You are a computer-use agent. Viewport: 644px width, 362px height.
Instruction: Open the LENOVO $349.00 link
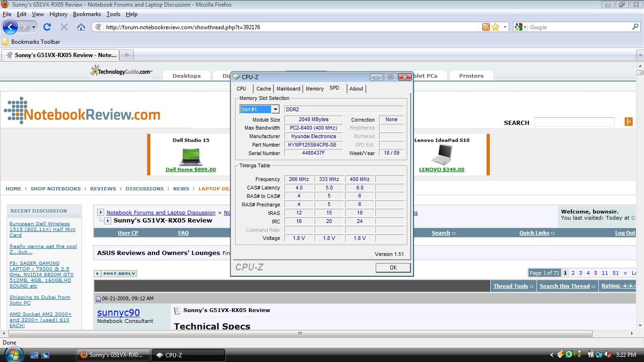(442, 170)
